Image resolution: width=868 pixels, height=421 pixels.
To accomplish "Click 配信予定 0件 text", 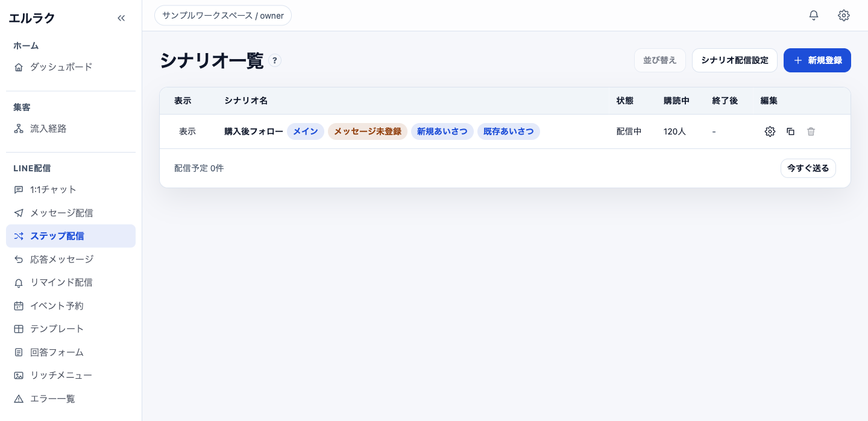I will pos(199,168).
